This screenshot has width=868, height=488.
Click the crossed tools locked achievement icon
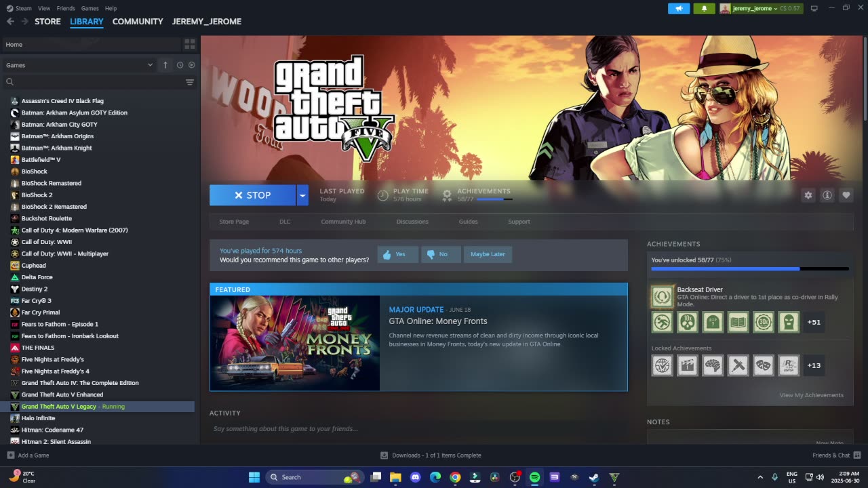738,365
